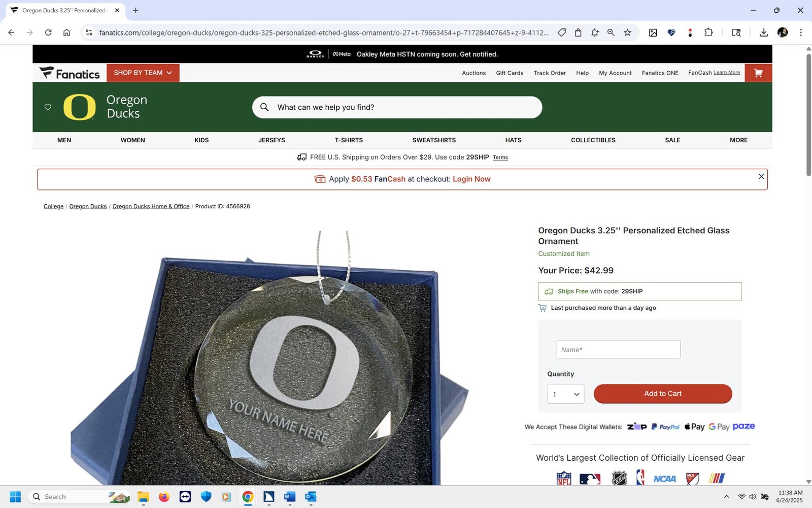Open Help link
The width and height of the screenshot is (812, 508).
click(583, 73)
